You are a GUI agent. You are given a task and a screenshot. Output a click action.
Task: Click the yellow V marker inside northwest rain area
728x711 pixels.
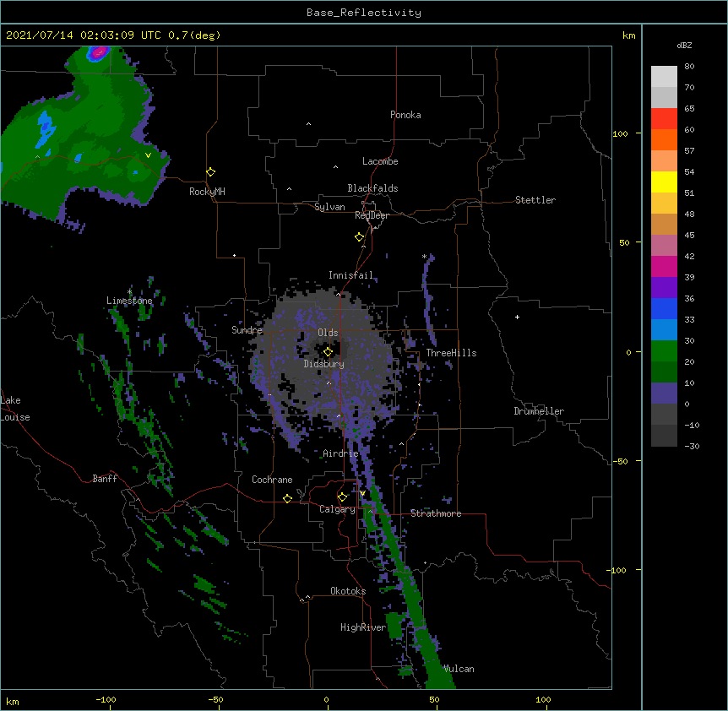(x=148, y=155)
